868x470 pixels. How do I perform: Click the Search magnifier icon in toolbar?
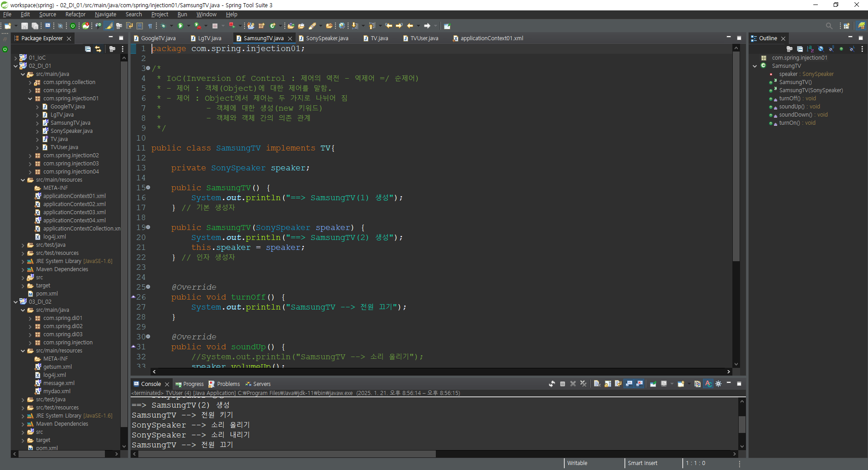pyautogui.click(x=829, y=26)
